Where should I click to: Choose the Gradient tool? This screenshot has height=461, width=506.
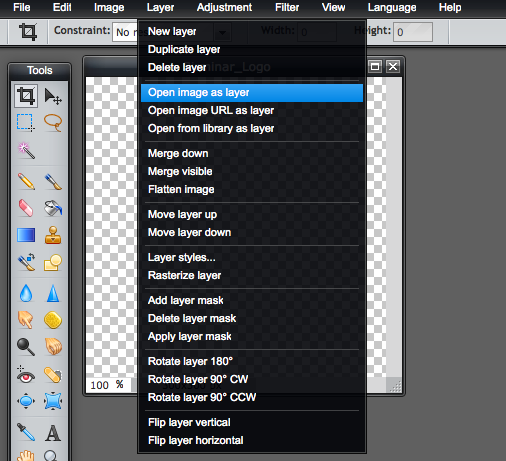coord(26,235)
